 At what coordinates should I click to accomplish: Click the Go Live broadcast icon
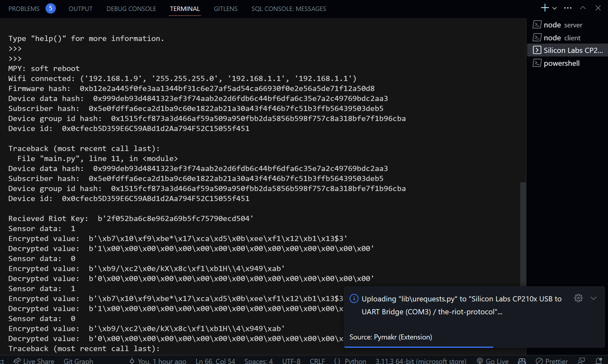pos(480,361)
